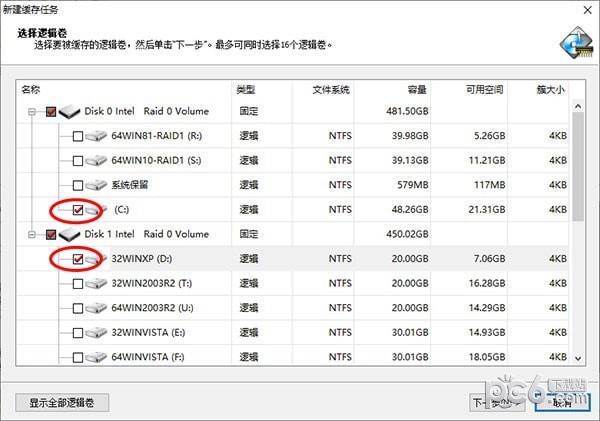The width and height of the screenshot is (600, 421).
Task: Sort by the 类型 column header
Action: click(x=262, y=90)
